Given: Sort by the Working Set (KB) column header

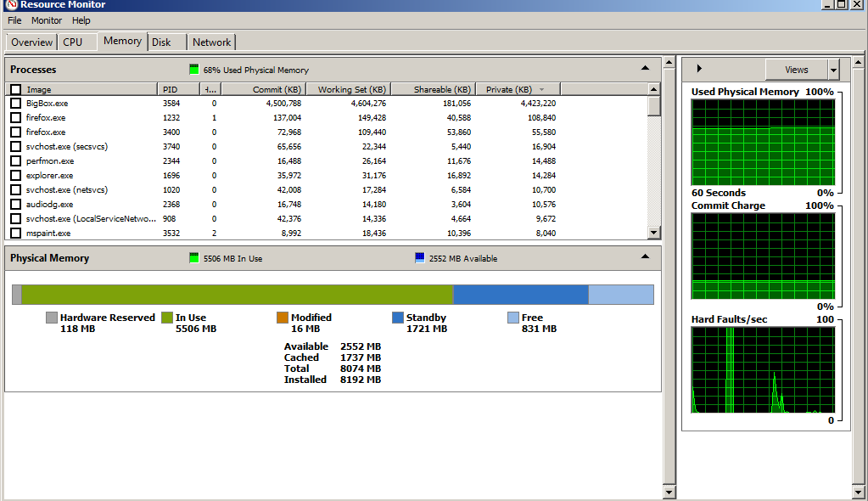Looking at the screenshot, I should click(348, 90).
